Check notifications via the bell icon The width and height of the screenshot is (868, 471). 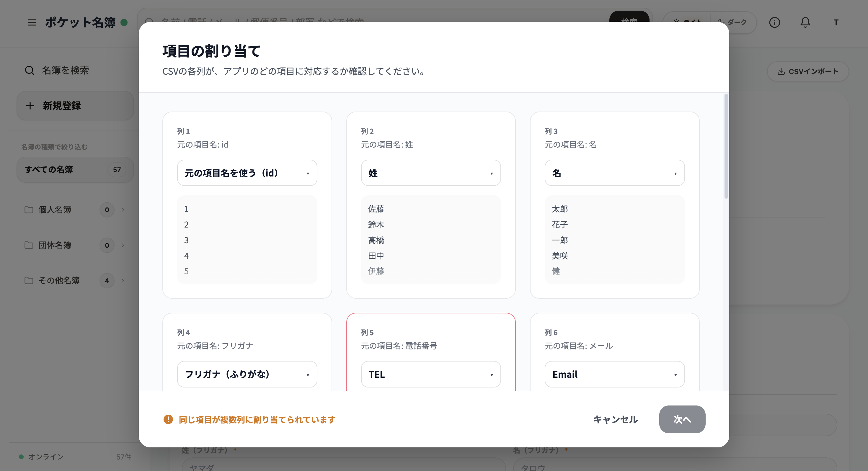[x=806, y=22]
